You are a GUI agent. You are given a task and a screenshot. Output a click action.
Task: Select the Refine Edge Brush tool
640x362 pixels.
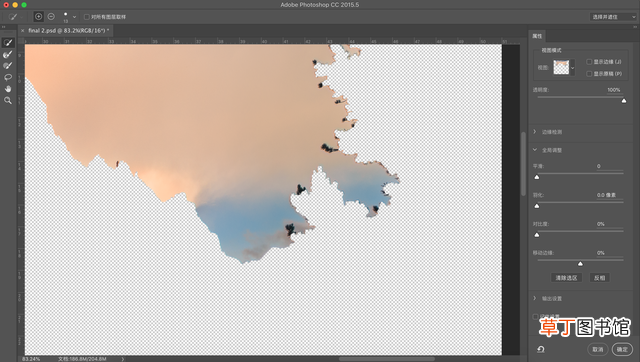(8, 54)
